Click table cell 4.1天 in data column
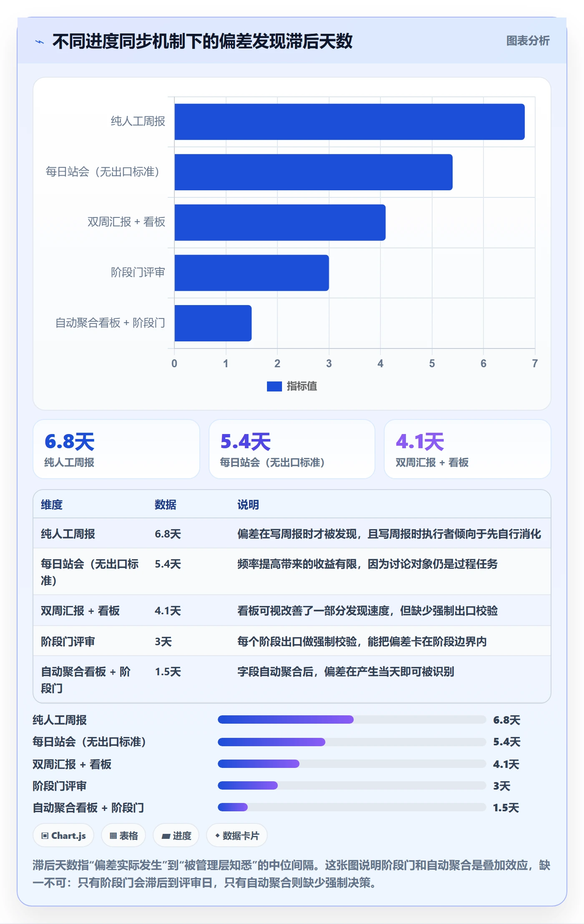 point(168,611)
